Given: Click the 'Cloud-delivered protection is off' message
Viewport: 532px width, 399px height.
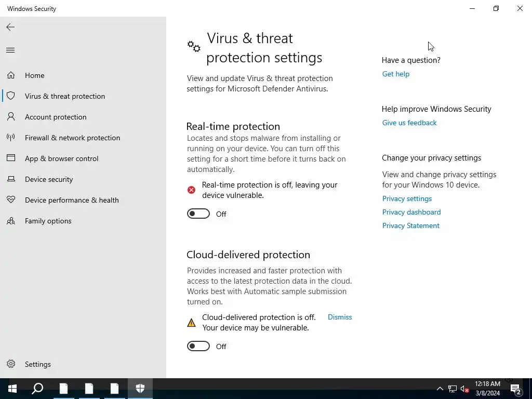Looking at the screenshot, I should 259,322.
